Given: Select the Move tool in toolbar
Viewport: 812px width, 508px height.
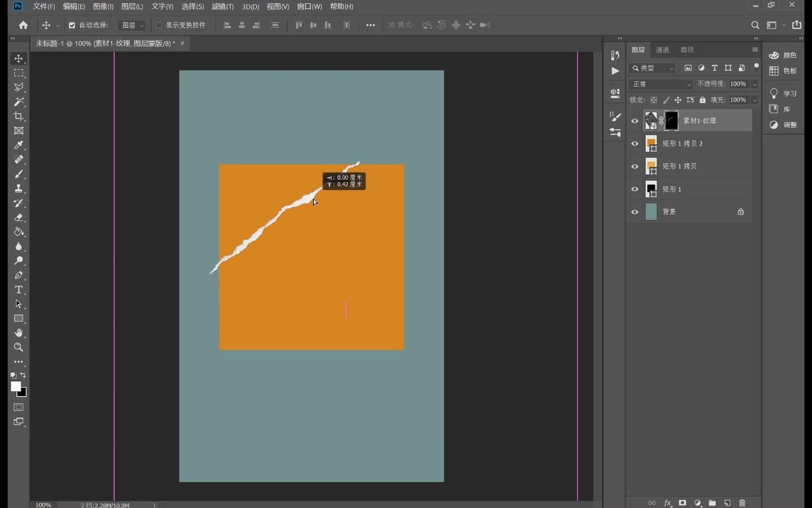Looking at the screenshot, I should point(19,59).
